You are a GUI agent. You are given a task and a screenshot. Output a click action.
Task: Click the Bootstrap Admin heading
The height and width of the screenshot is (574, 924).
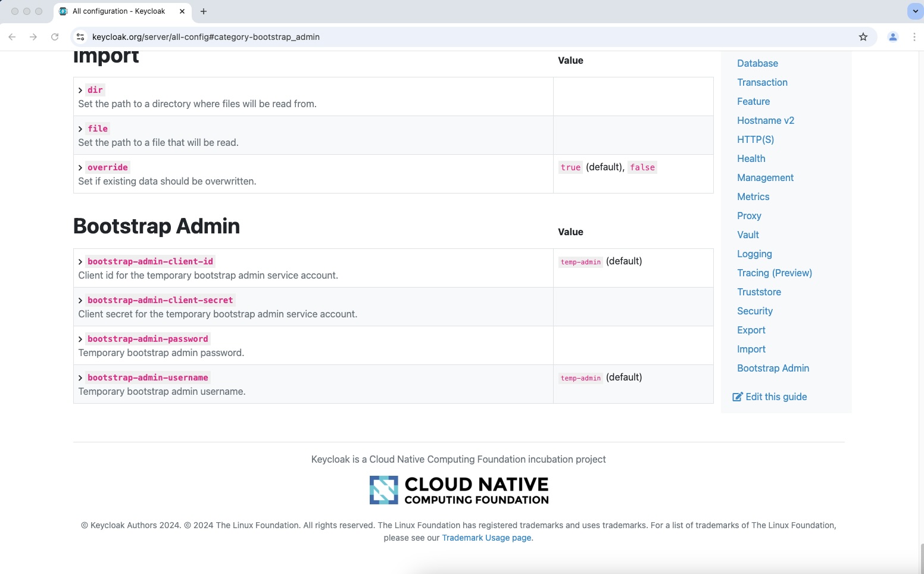[157, 226]
